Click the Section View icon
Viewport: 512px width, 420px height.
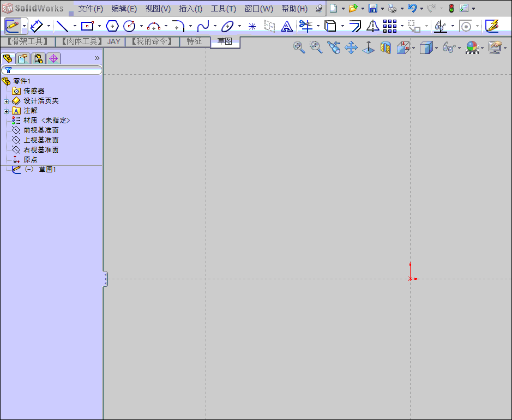coord(385,47)
